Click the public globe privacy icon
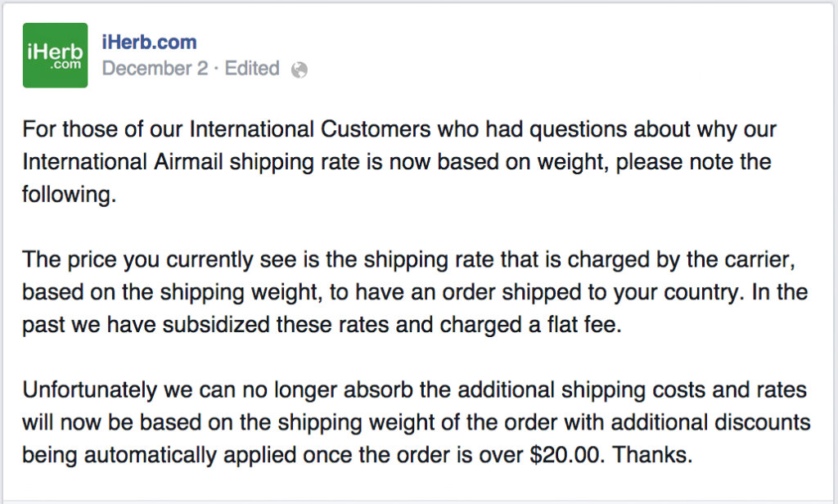This screenshot has height=504, width=838. pos(300,70)
